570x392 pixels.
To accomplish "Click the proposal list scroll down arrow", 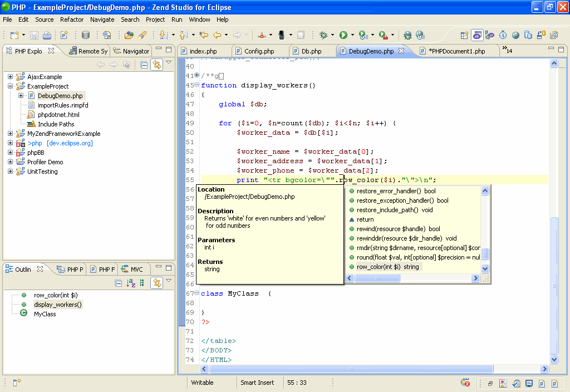I will click(485, 268).
